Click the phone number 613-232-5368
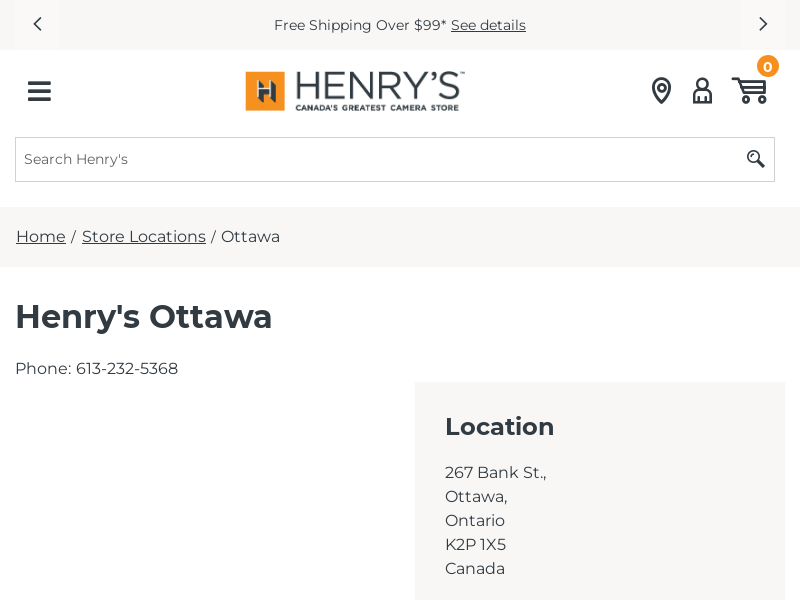 point(127,368)
